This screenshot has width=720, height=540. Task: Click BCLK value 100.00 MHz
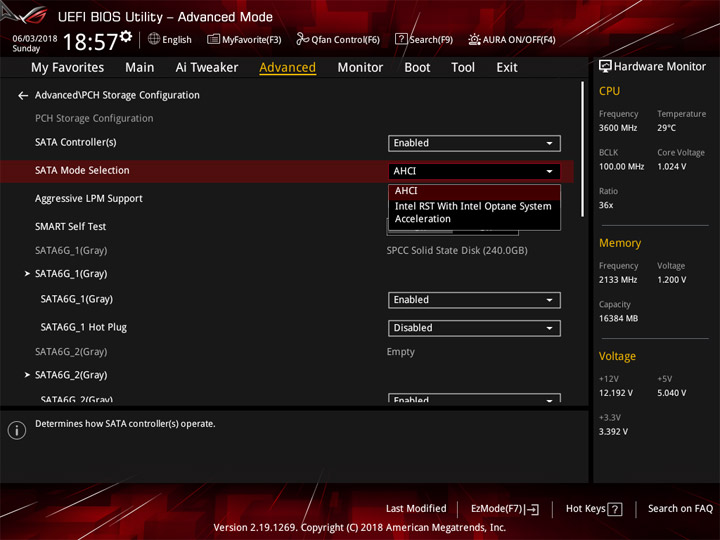(621, 167)
